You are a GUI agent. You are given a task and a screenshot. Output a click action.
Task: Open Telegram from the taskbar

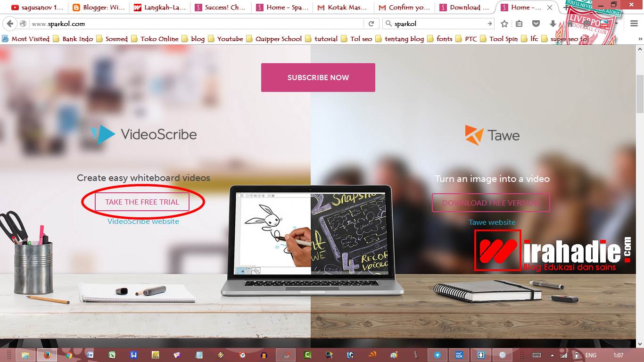pos(438,355)
